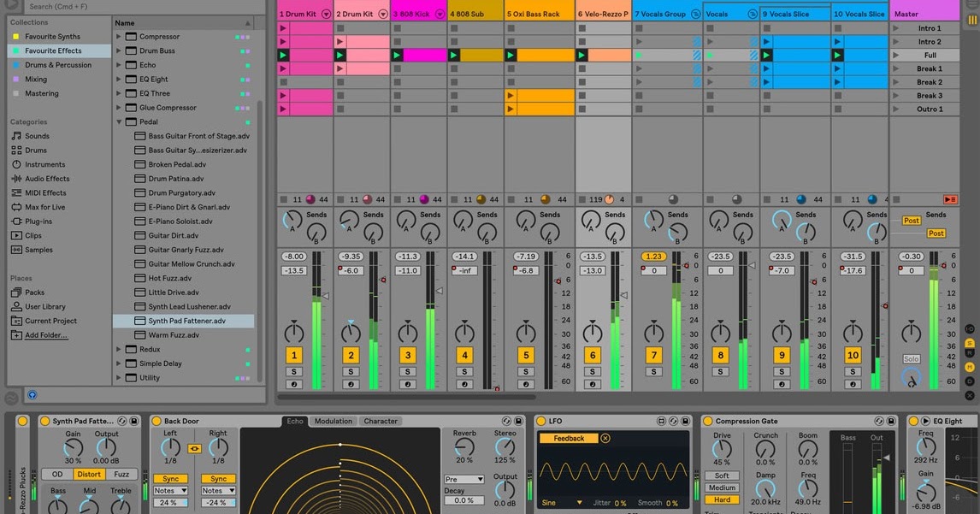Select the Fuzz pedal mode
Image resolution: width=980 pixels, height=514 pixels.
[x=121, y=475]
